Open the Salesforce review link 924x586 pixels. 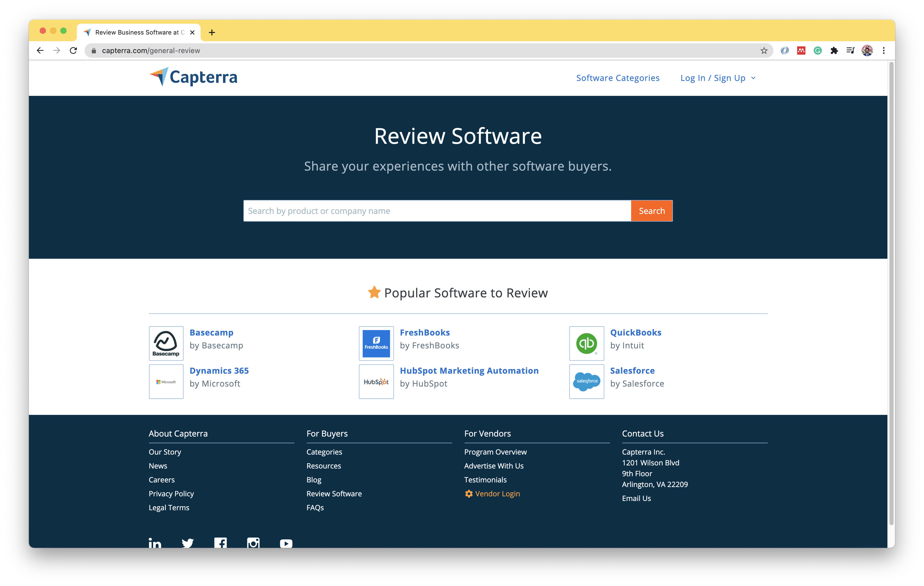coord(632,371)
